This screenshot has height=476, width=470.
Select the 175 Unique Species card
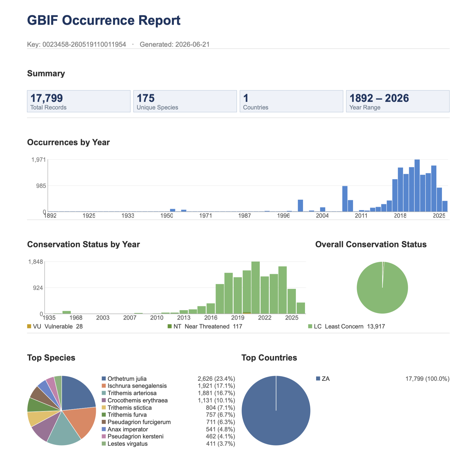[x=185, y=101]
